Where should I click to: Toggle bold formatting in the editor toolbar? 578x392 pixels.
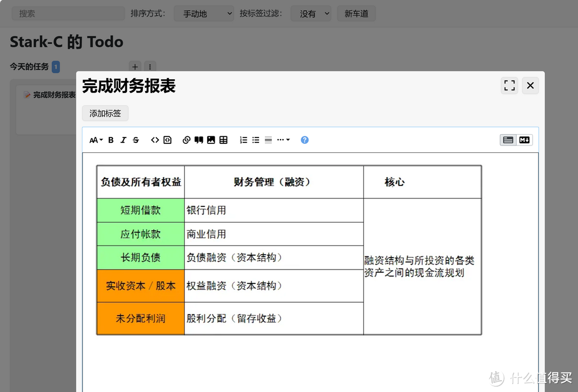point(111,140)
